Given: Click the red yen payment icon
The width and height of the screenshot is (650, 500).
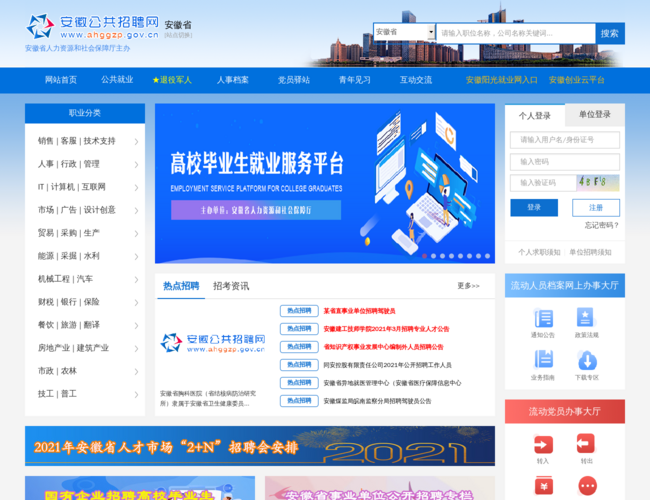Looking at the screenshot, I should (x=543, y=486).
